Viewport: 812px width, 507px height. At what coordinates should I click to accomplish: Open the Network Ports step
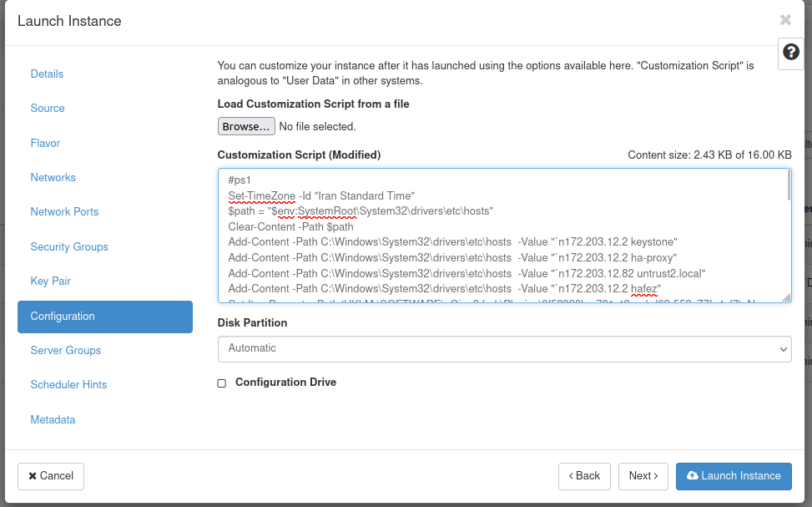pos(64,212)
